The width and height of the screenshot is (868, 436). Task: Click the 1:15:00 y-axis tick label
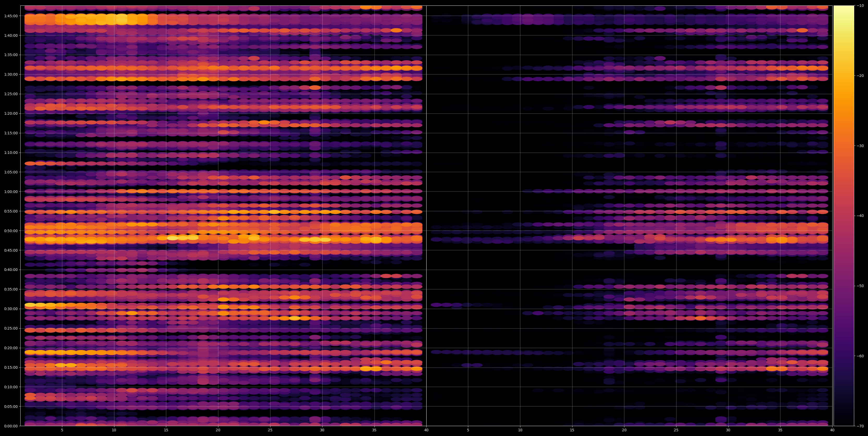[x=10, y=133]
